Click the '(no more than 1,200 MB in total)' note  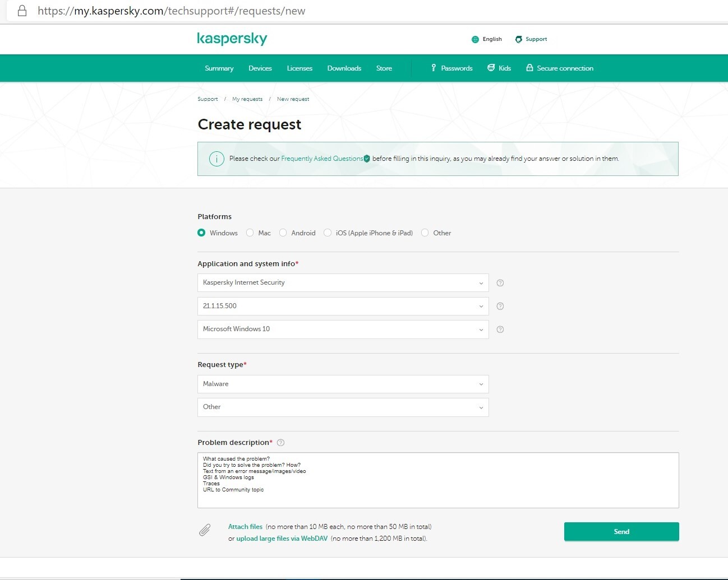point(379,539)
